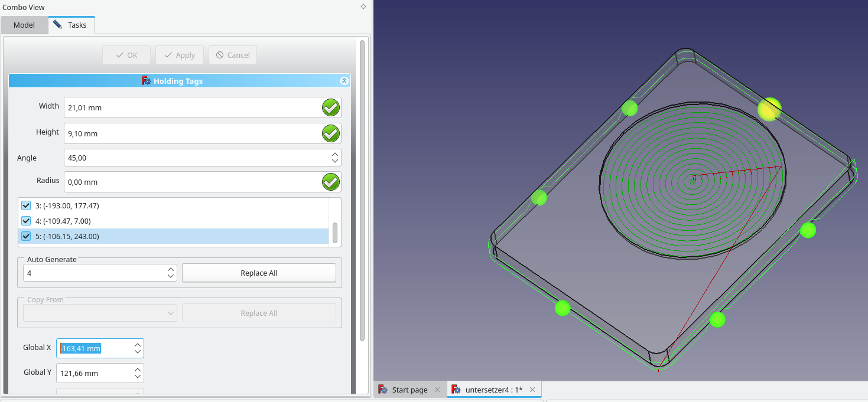This screenshot has width=868, height=402.
Task: Click the Combo View float icon
Action: click(363, 6)
